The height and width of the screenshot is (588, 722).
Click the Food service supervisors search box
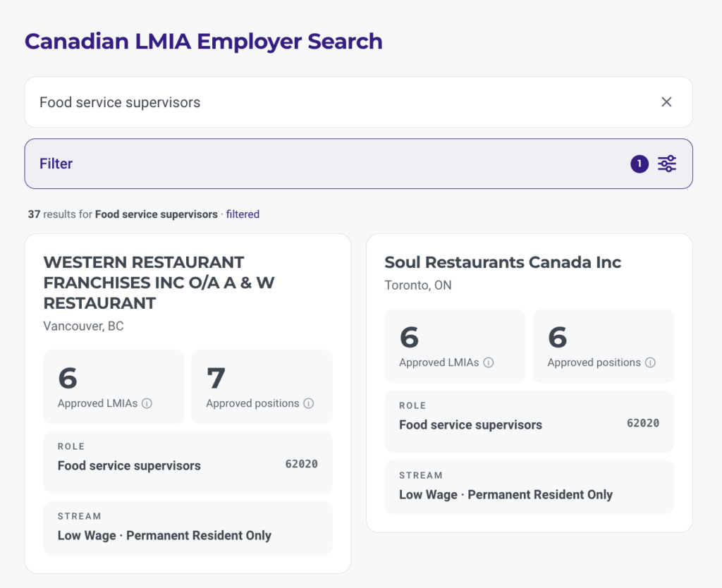click(358, 102)
